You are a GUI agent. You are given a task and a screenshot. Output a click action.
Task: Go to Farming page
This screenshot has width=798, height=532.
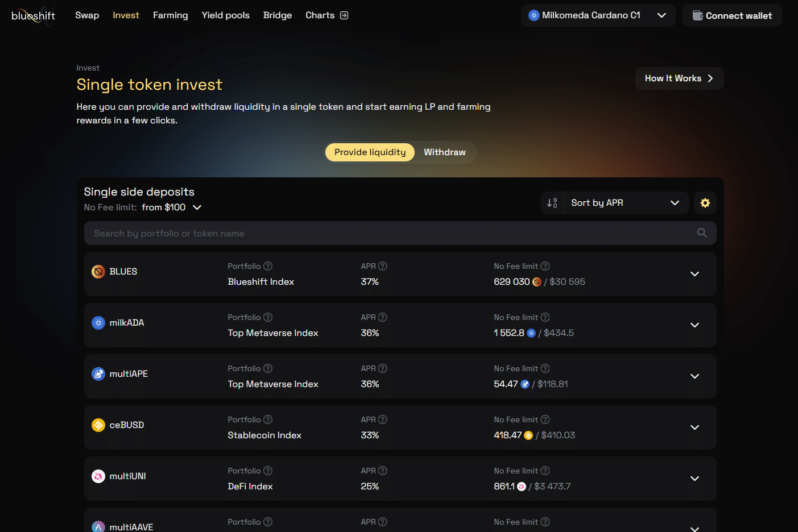[170, 15]
